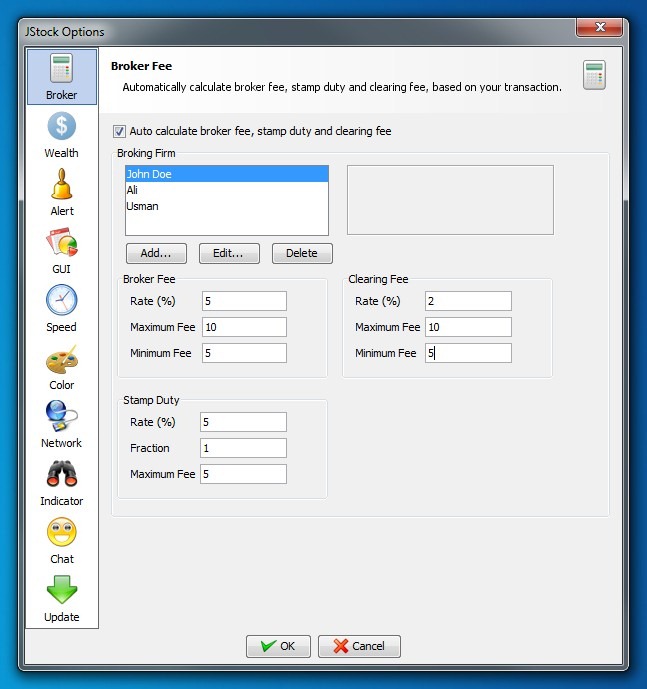The image size is (647, 689).
Task: Focus the Stamp Duty Fraction field
Action: point(243,448)
